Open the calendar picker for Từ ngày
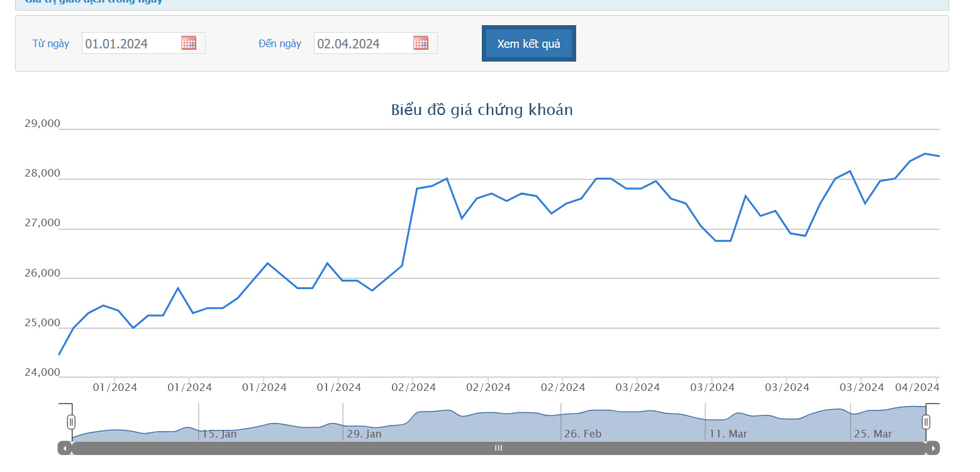 (x=189, y=43)
